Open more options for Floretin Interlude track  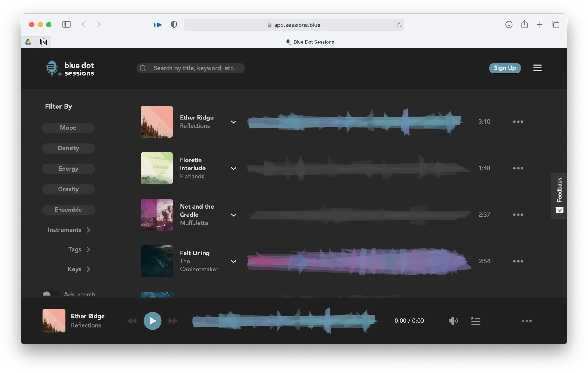(518, 168)
